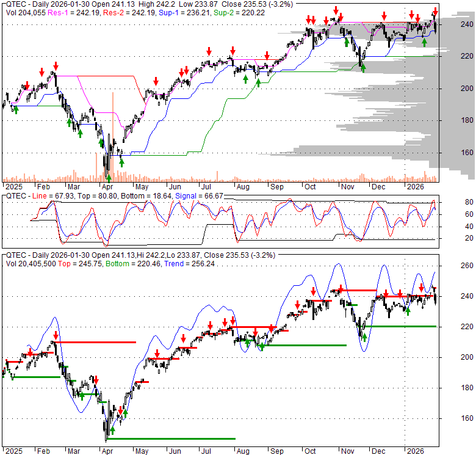The width and height of the screenshot is (476, 455).
Task: Click the "Oct" month label under the top chart
Action: click(x=310, y=187)
